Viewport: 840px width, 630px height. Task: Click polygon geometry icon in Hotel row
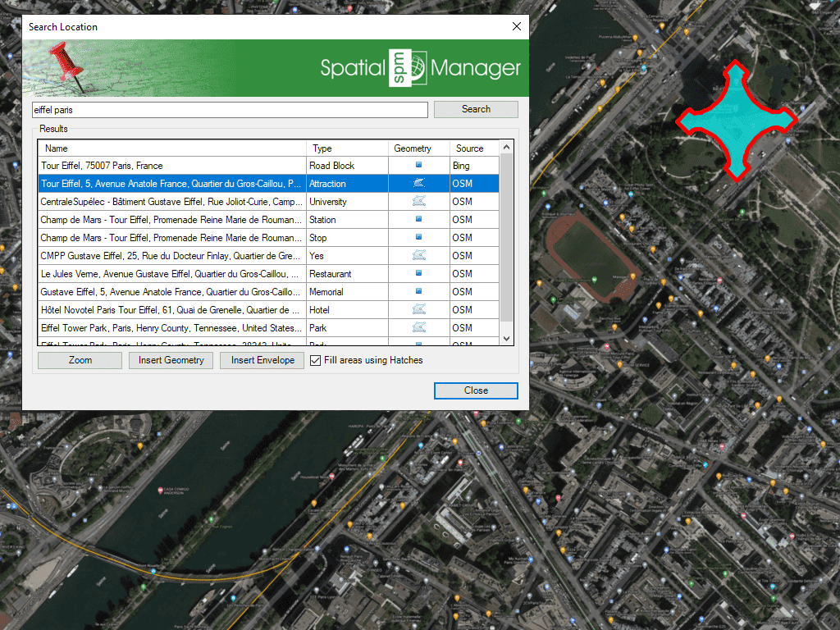click(x=418, y=310)
